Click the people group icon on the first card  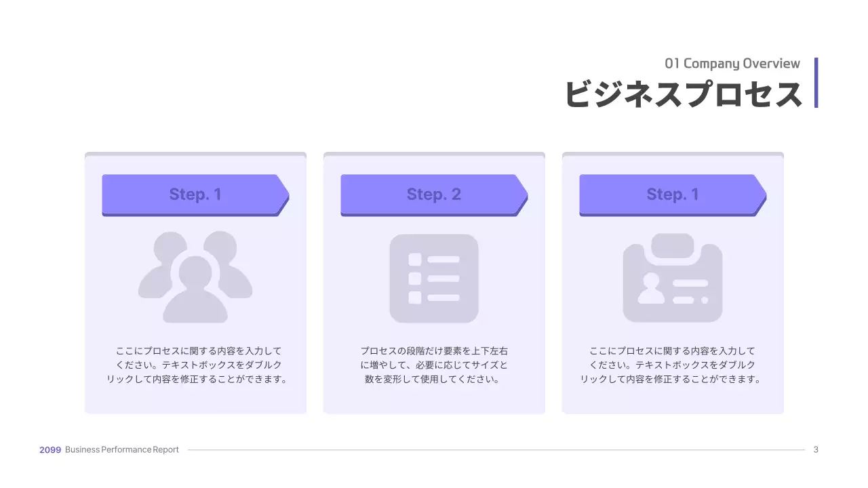pyautogui.click(x=195, y=278)
